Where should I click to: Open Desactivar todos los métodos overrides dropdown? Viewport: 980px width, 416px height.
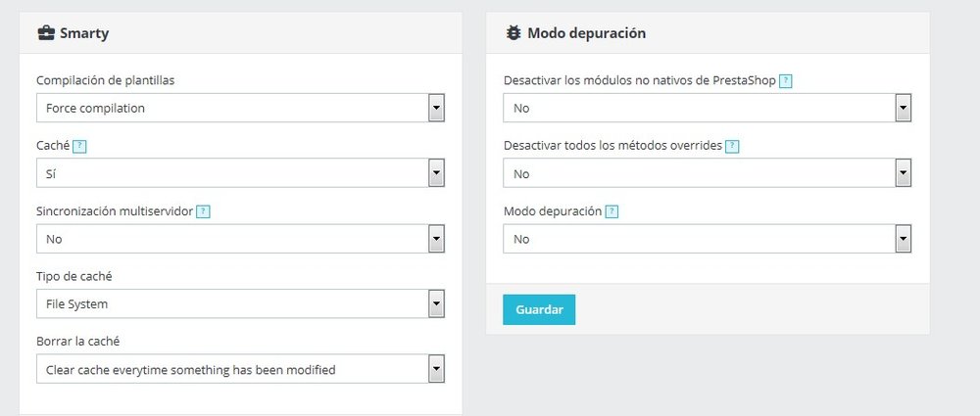[708, 173]
